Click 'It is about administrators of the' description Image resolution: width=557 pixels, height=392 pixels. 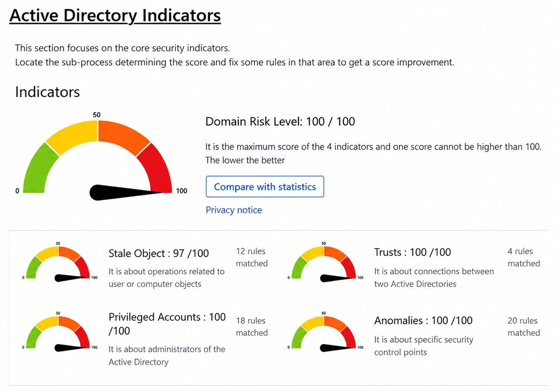[x=167, y=355]
